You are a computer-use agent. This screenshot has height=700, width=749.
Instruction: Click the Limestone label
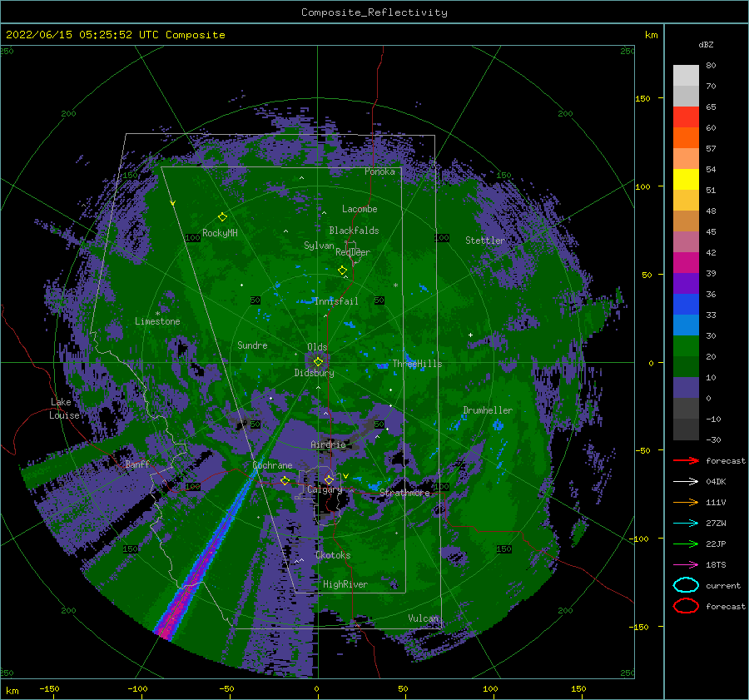(157, 321)
